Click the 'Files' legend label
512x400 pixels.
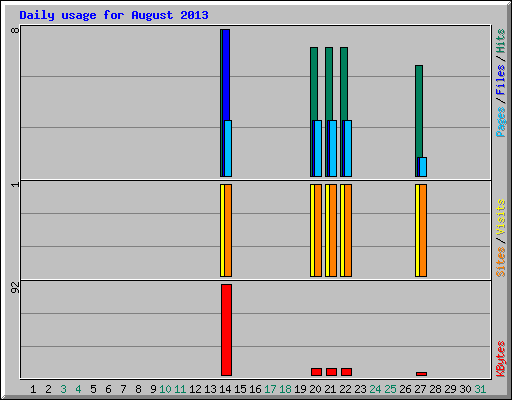(x=500, y=80)
